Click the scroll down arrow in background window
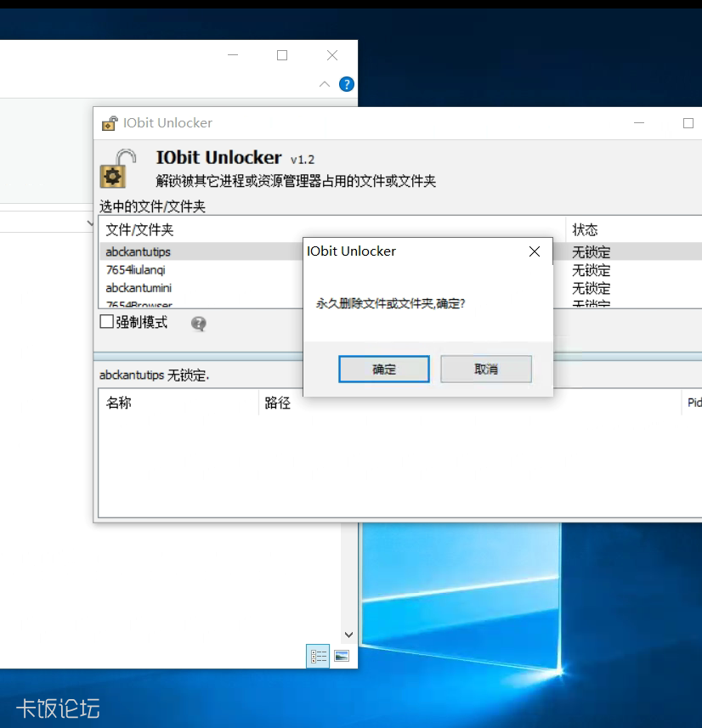This screenshot has height=728, width=702. (349, 635)
